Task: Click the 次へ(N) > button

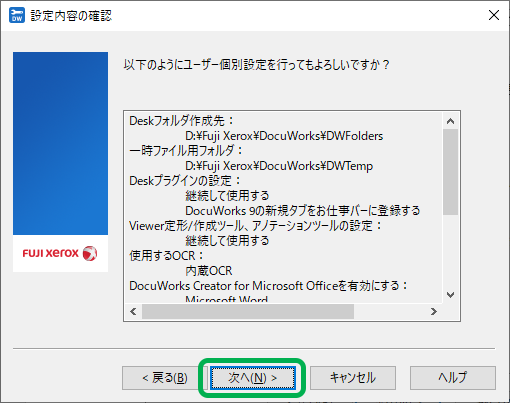Action: click(253, 378)
